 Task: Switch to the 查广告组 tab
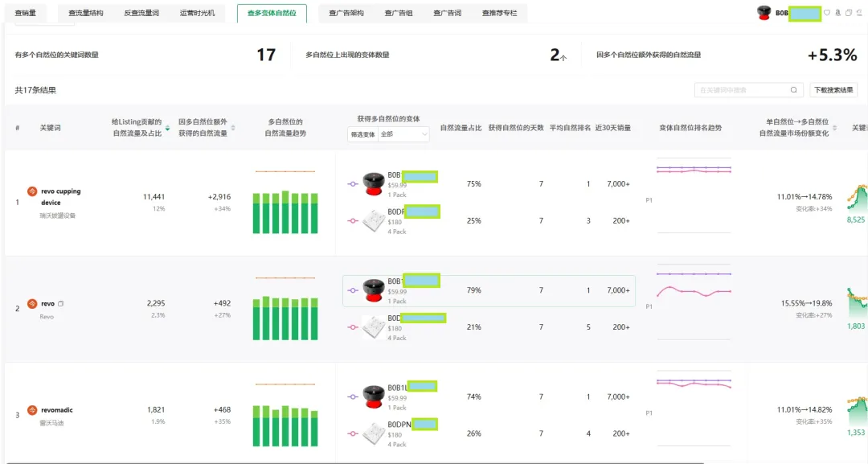coord(399,13)
